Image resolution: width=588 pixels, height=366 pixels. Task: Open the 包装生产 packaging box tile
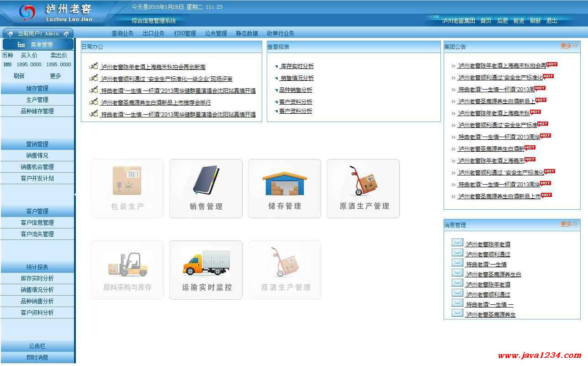[x=127, y=189]
